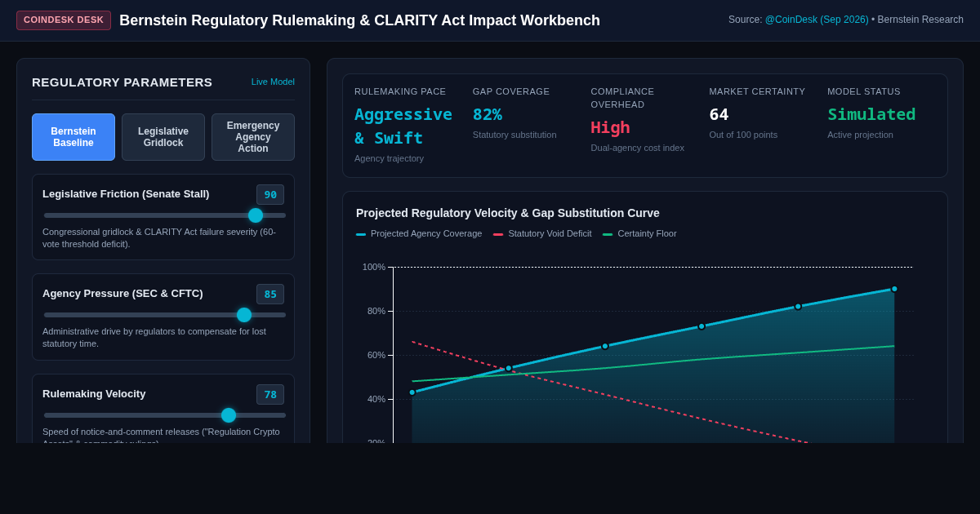
Task: Click the last coverage data point near 90%
Action: pyautogui.click(x=894, y=289)
